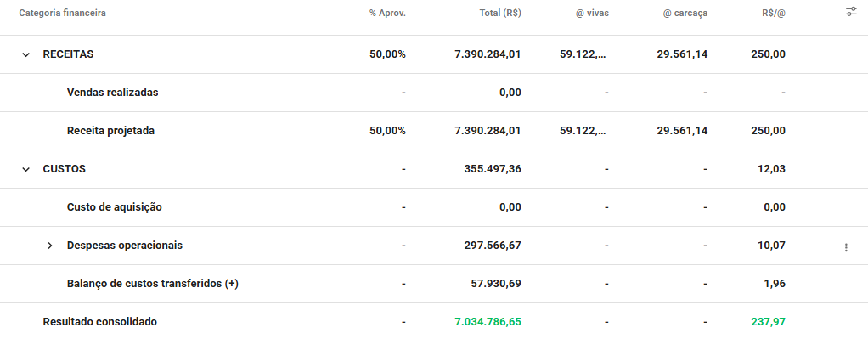Viewport: 868px width, 339px height.
Task: Select the Vendas realizadas row
Action: 434,93
